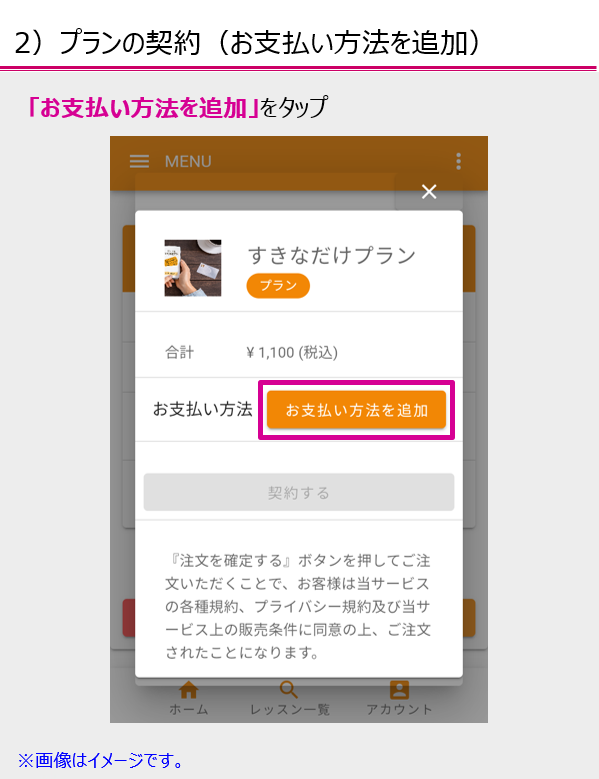Click the お支払い方法 row label
Image resolution: width=599 pixels, height=779 pixels.
coord(203,409)
